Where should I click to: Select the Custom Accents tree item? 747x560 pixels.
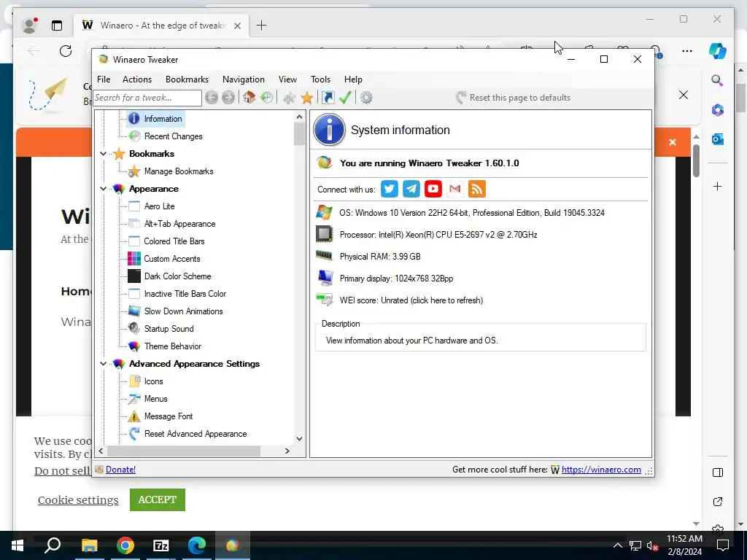(172, 259)
